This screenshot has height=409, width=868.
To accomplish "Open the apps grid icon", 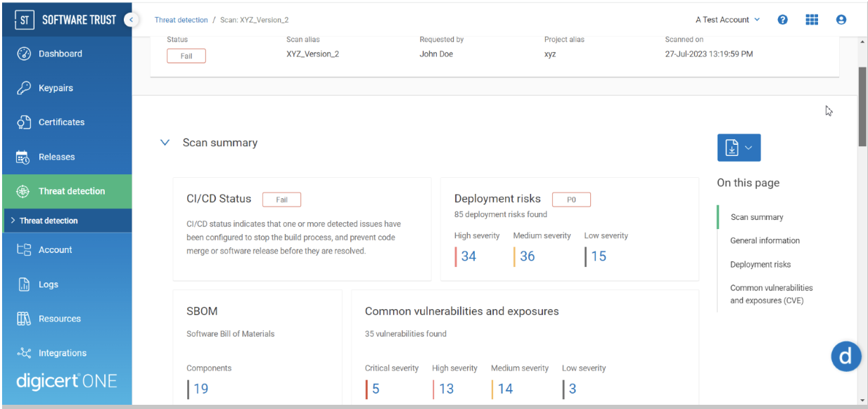I will click(812, 20).
